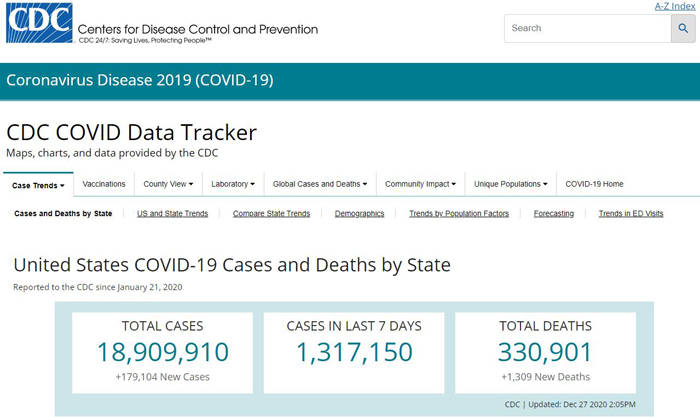Click the search magnifier button

coord(683,28)
